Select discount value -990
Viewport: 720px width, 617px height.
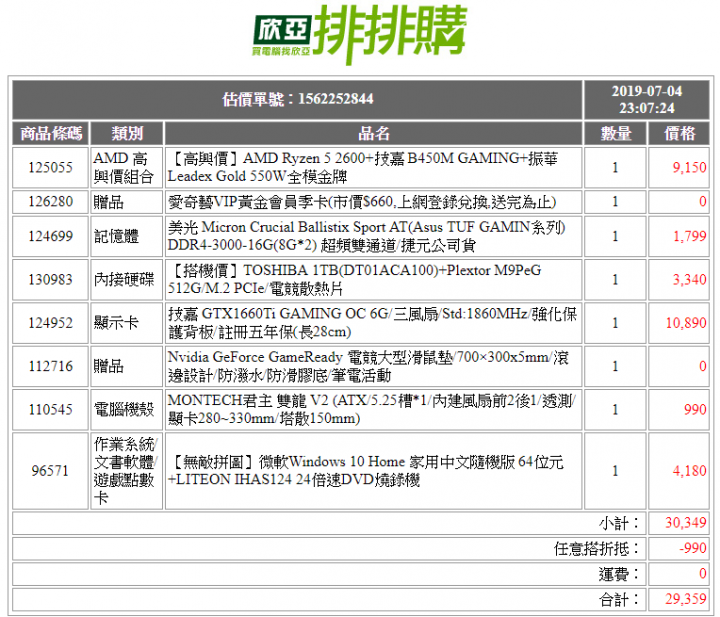tap(692, 548)
